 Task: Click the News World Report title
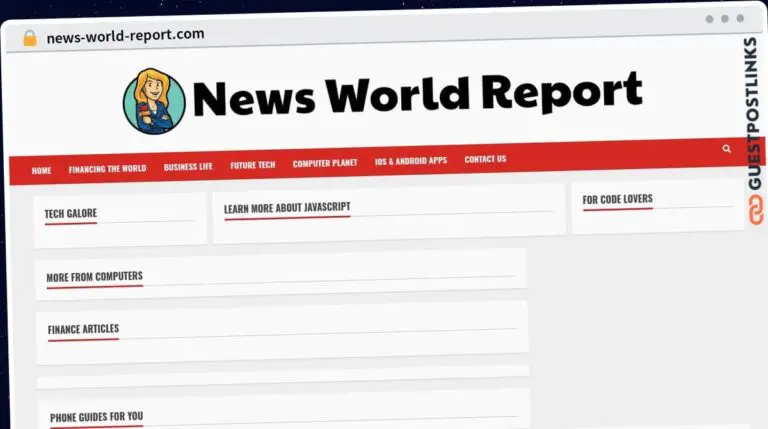point(416,93)
